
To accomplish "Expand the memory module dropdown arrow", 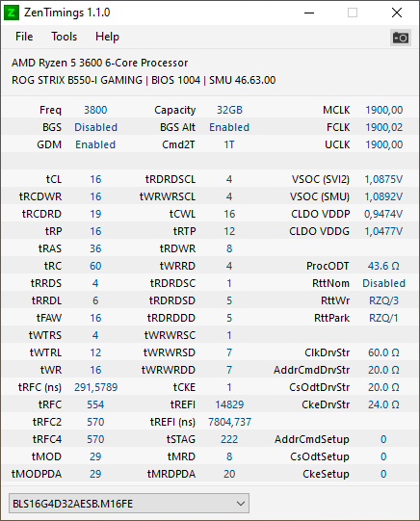I will (241, 504).
